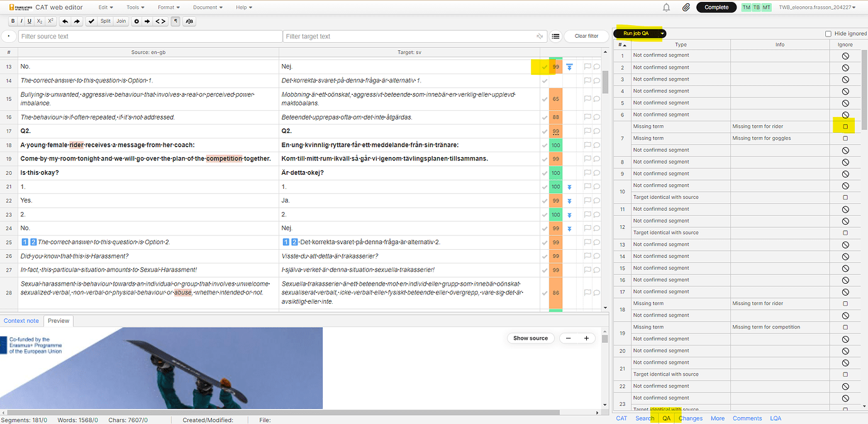Tick ignore box for Missing term for goggles

[x=845, y=138]
